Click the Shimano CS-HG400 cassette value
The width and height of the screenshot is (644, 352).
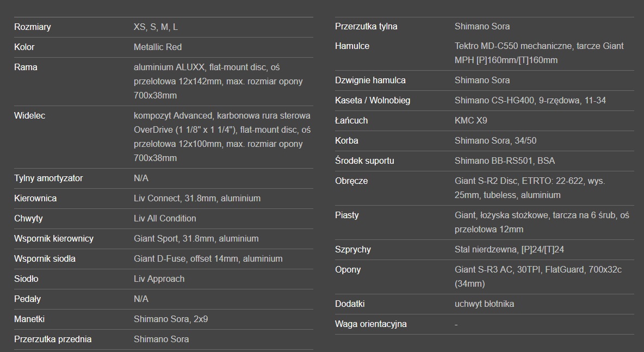tap(530, 101)
